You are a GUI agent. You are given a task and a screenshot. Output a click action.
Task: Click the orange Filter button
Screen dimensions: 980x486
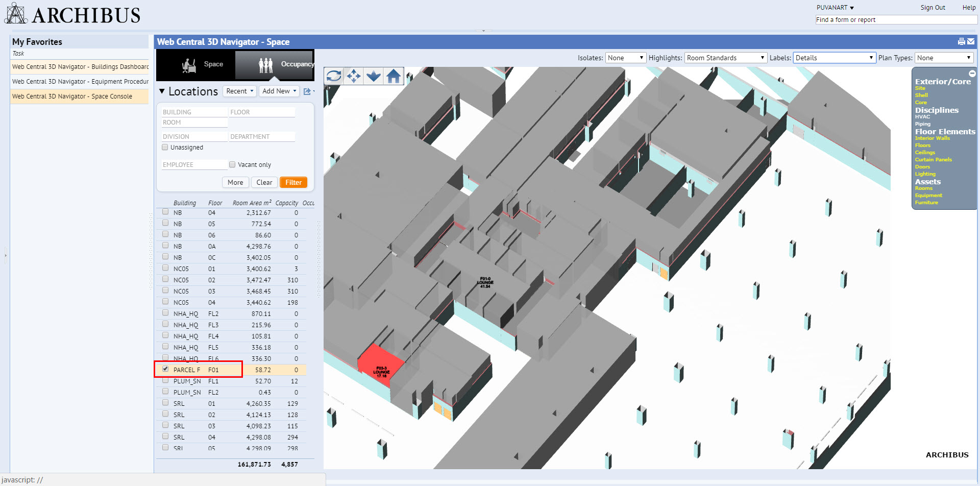[x=293, y=183]
